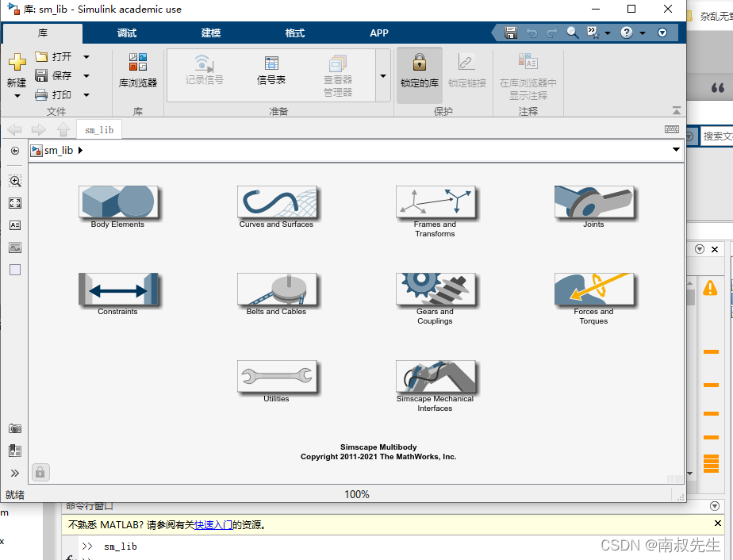This screenshot has height=560, width=733.
Task: Click the MATLAB search documentation field
Action: 716,136
